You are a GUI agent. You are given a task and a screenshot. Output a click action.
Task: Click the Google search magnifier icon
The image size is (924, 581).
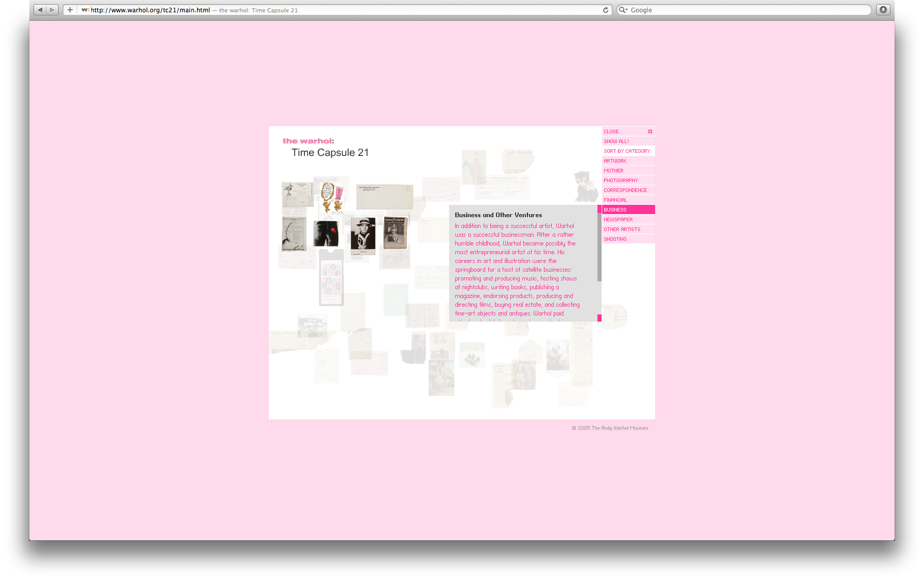point(623,10)
